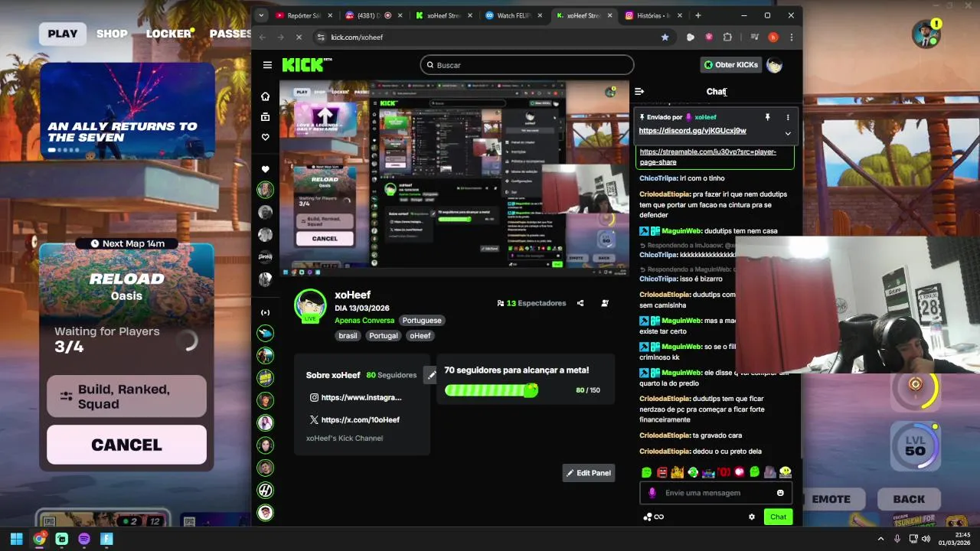Click BACK button in Fortnite

point(909,499)
